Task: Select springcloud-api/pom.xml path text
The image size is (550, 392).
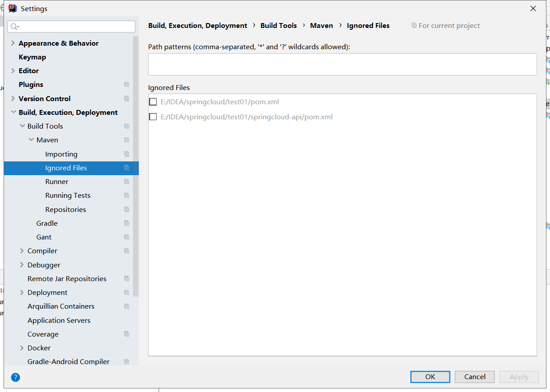Action: (247, 117)
